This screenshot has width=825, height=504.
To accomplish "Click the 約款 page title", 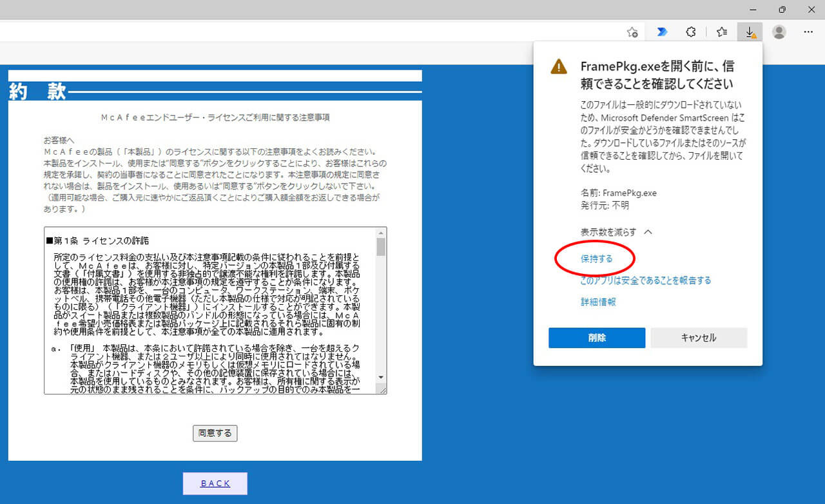I will click(37, 92).
